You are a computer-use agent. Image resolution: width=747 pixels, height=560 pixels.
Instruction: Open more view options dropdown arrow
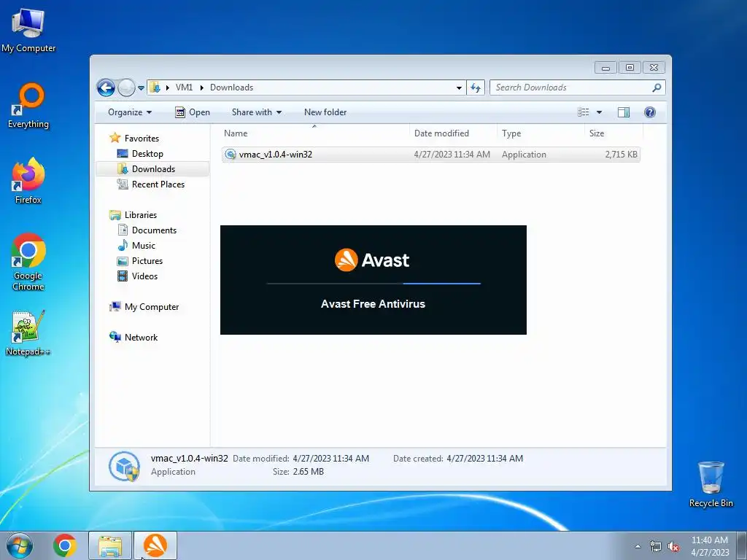pyautogui.click(x=600, y=112)
